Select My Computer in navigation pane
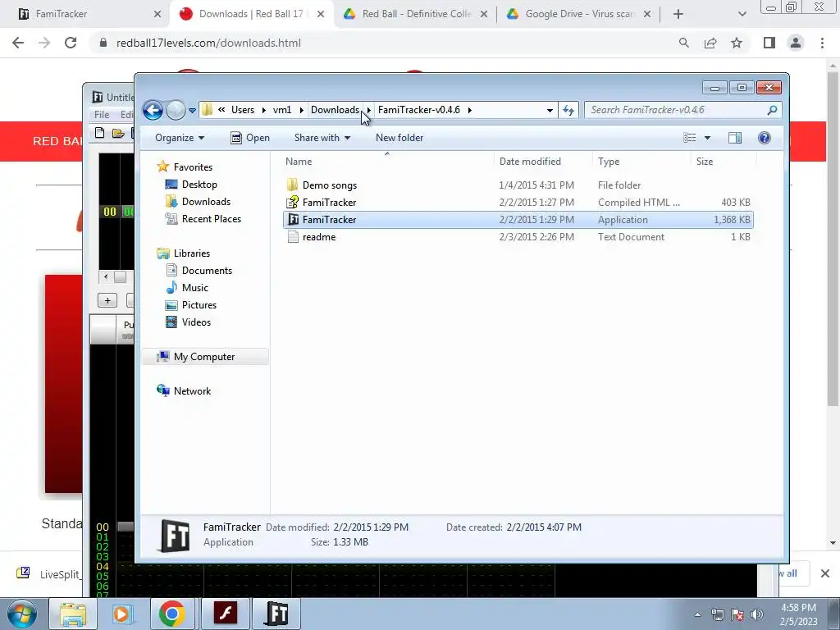The height and width of the screenshot is (630, 840). point(204,357)
